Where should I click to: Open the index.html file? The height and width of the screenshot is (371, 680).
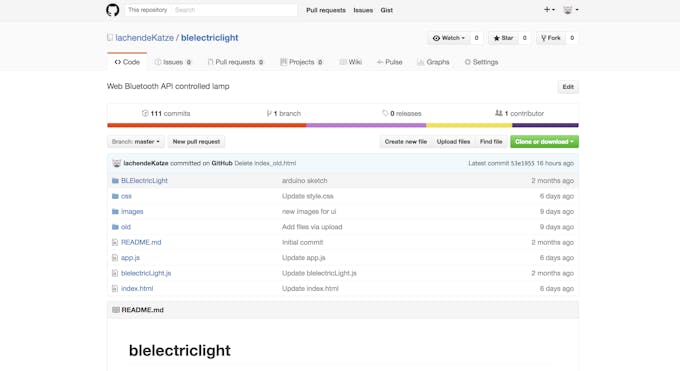coord(137,289)
